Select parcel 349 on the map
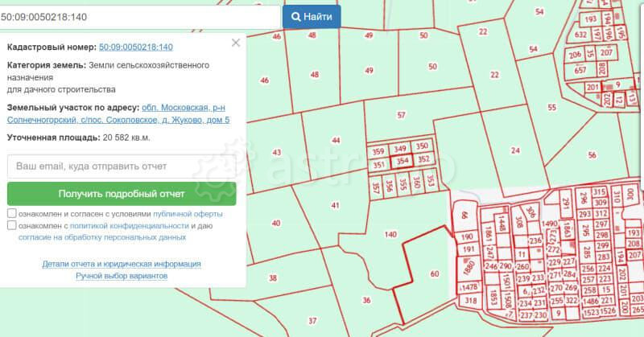The image size is (644, 337). 400,148
